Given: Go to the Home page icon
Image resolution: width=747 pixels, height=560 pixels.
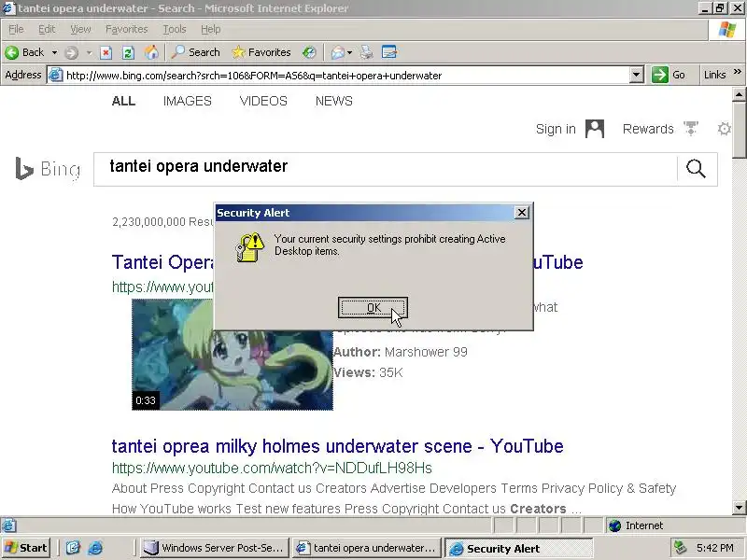Looking at the screenshot, I should (x=151, y=52).
